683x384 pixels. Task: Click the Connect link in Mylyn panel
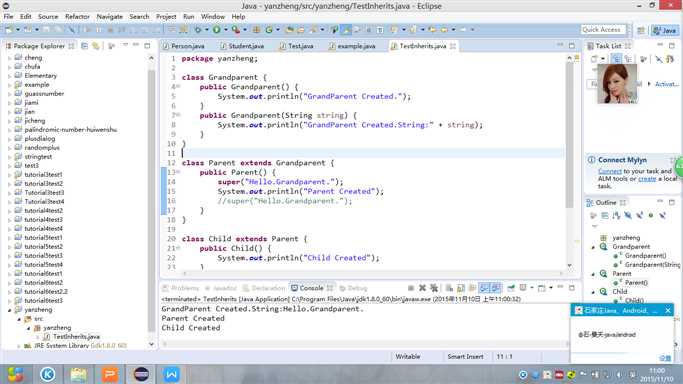point(609,172)
